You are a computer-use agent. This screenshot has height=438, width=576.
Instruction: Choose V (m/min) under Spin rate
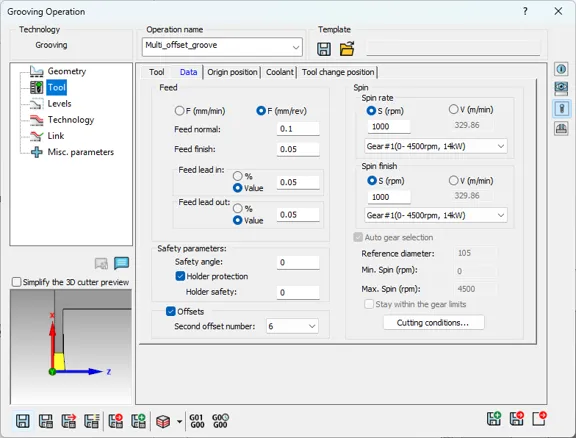(x=454, y=109)
